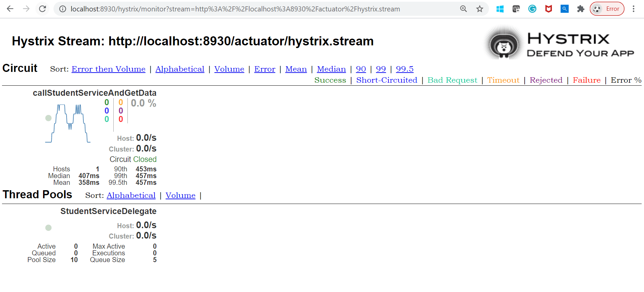This screenshot has height=292, width=644.
Task: Sort thread pools by Volume
Action: click(181, 195)
